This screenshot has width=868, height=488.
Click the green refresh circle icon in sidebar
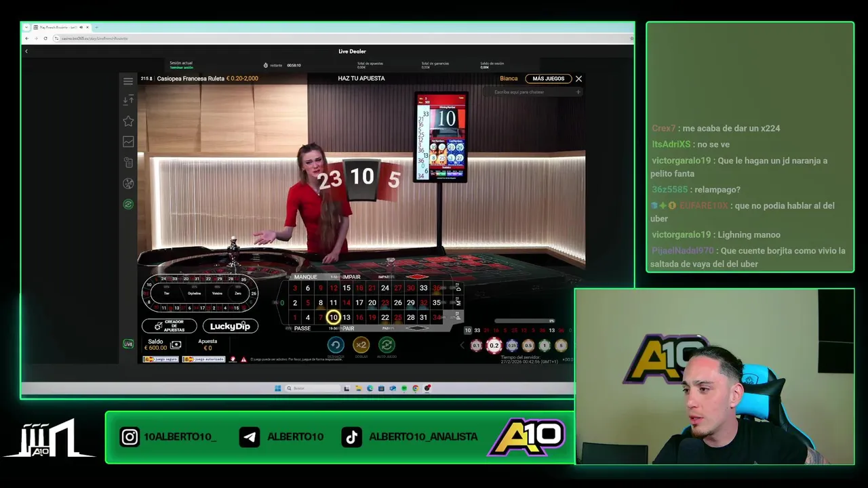(x=128, y=204)
